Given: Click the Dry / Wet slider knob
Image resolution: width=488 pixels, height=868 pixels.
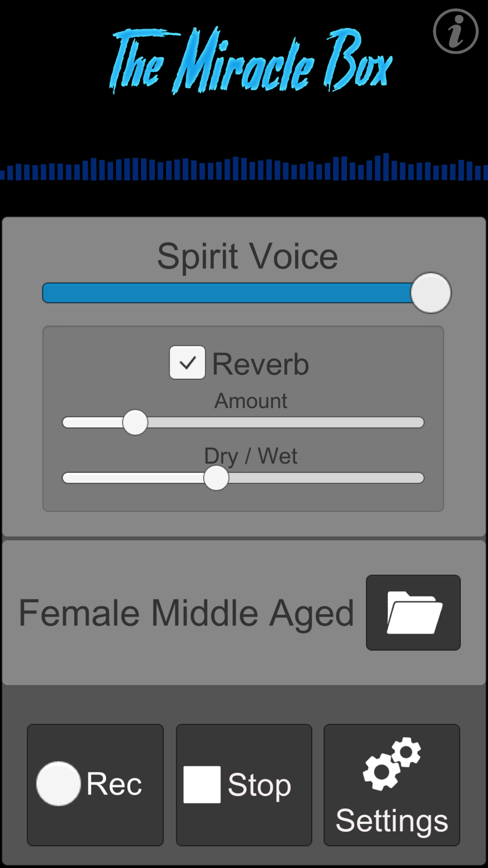Looking at the screenshot, I should pyautogui.click(x=216, y=478).
